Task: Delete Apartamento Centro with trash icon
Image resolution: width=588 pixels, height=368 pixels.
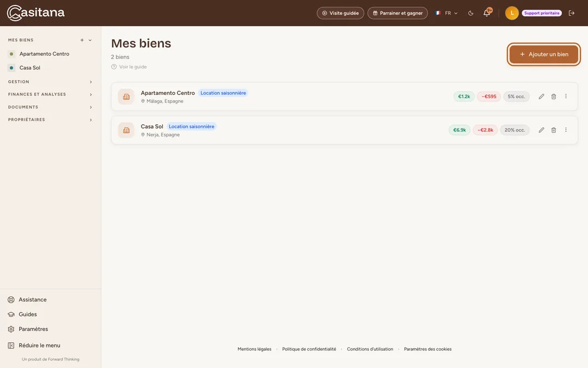Action: point(554,96)
